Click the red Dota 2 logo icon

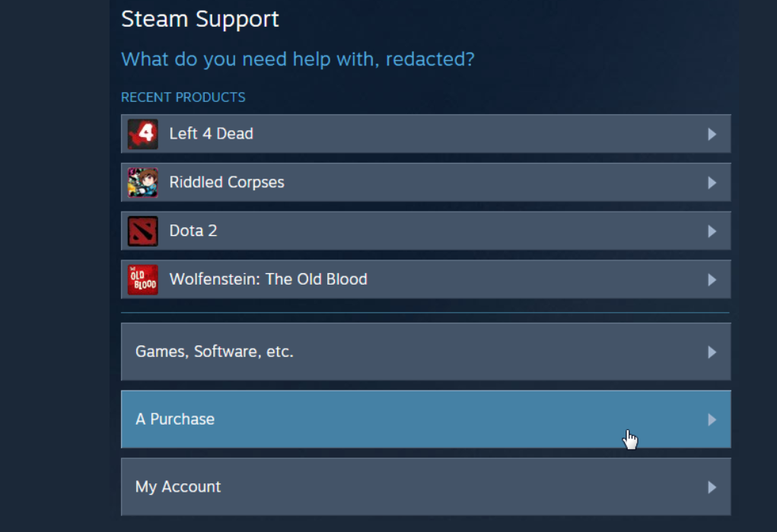coord(143,231)
